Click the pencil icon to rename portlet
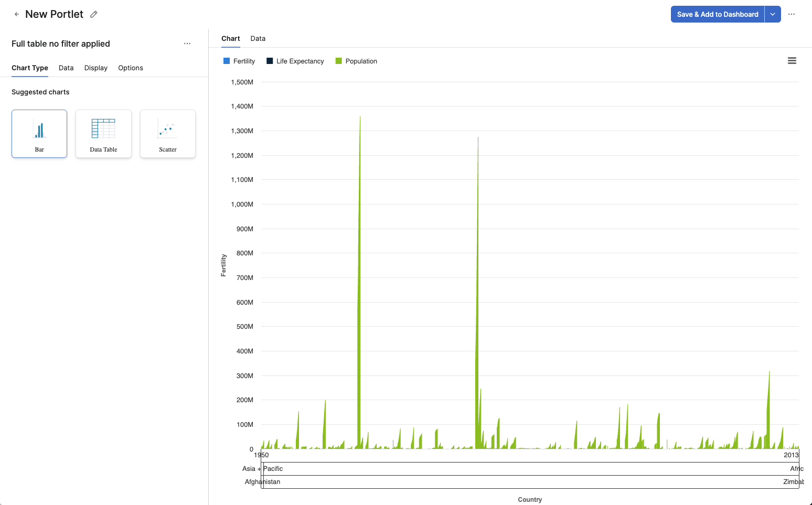The height and width of the screenshot is (505, 812). click(x=94, y=14)
